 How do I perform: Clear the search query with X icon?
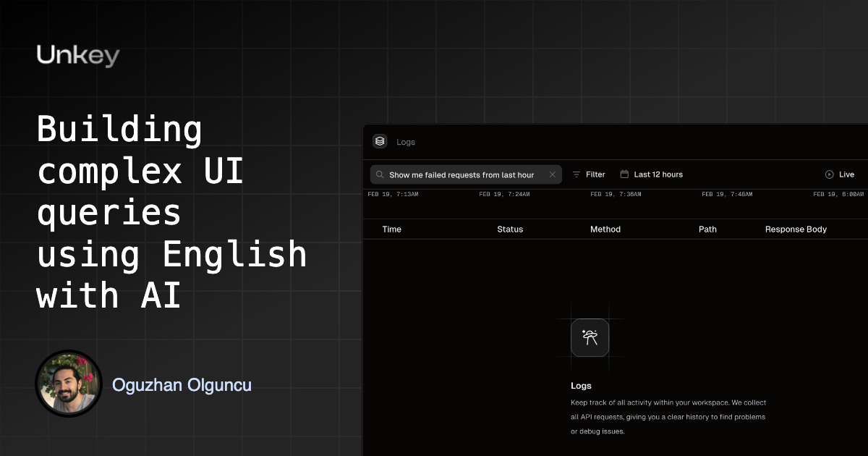[553, 174]
